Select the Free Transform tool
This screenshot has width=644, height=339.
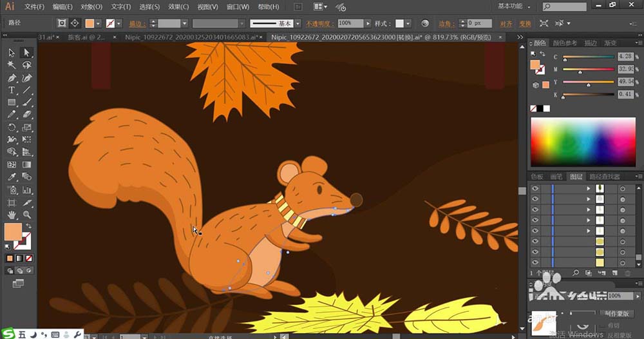click(26, 140)
